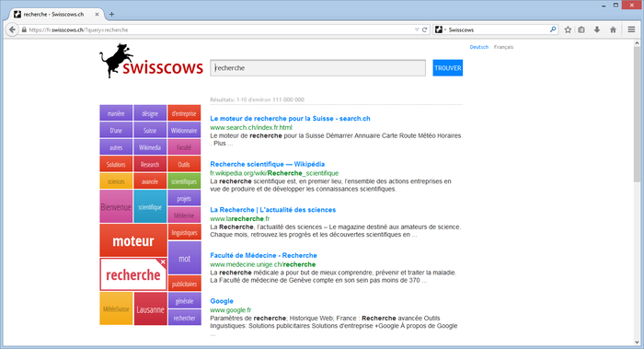Select the avancée keyword tile
The width and height of the screenshot is (644, 349).
point(150,180)
